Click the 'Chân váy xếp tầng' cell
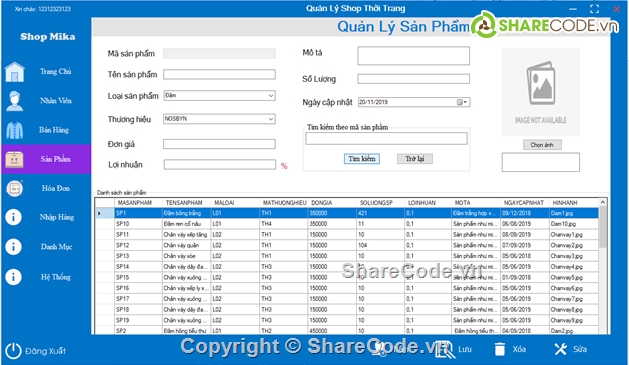This screenshot has width=629, height=365. point(187,234)
